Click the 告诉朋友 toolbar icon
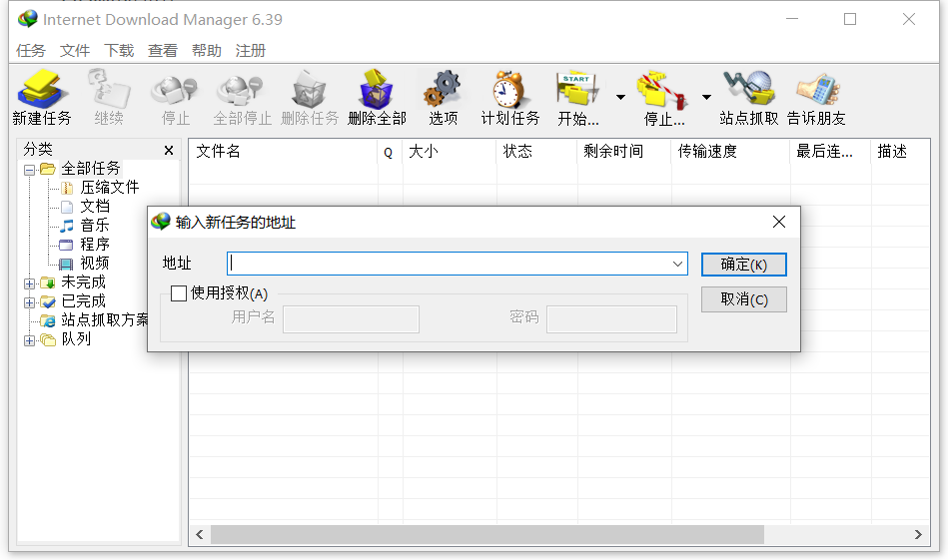This screenshot has width=948, height=560. pyautogui.click(x=816, y=91)
